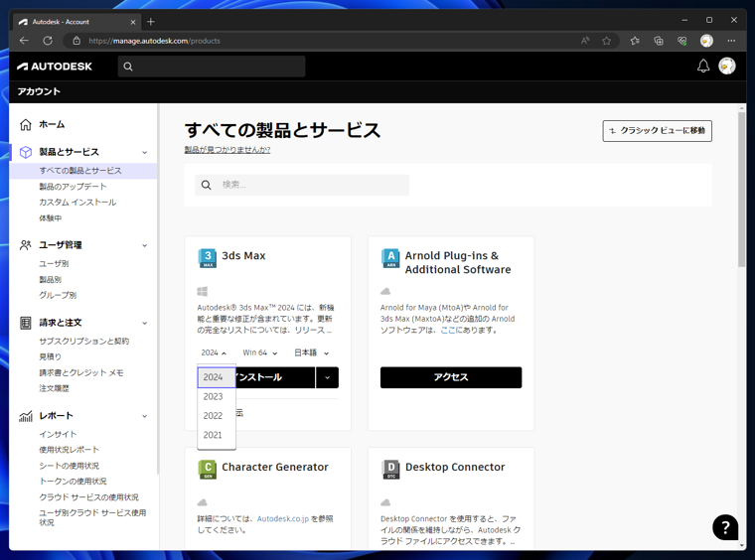Screen dimensions: 755x560
Task: Open the Autodesk account avatar menu
Action: pyautogui.click(x=726, y=66)
